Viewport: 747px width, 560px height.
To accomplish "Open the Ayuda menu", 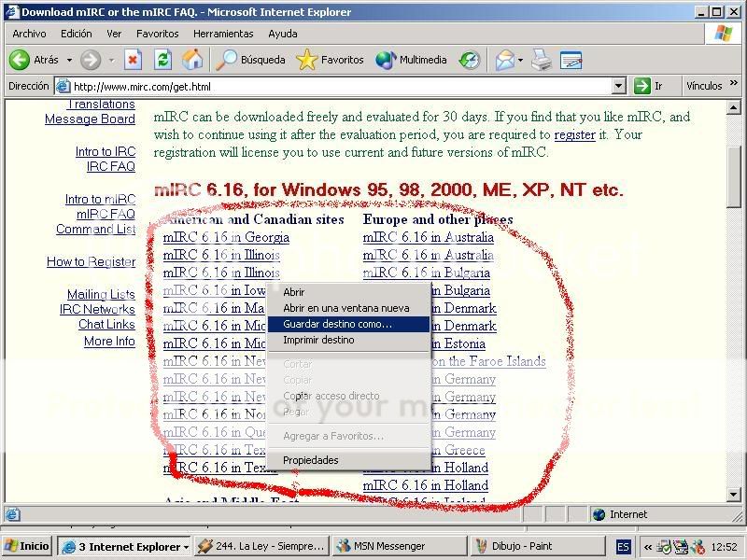I will 283,34.
